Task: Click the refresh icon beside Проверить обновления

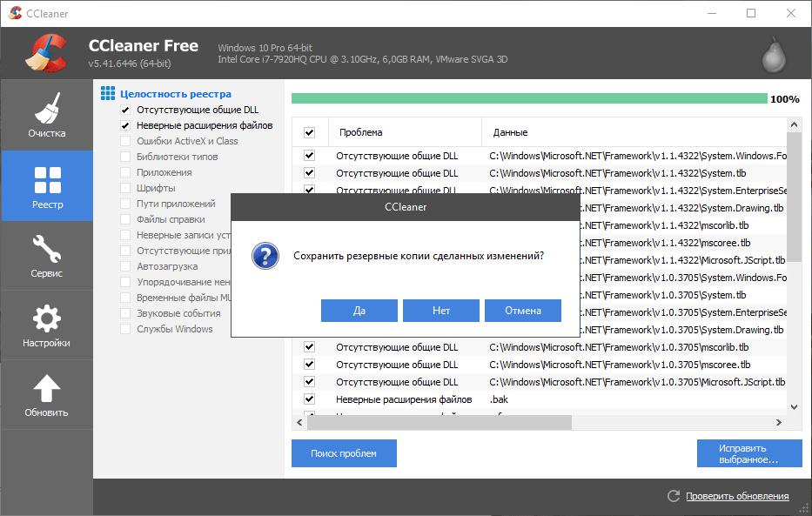Action: tap(673, 496)
